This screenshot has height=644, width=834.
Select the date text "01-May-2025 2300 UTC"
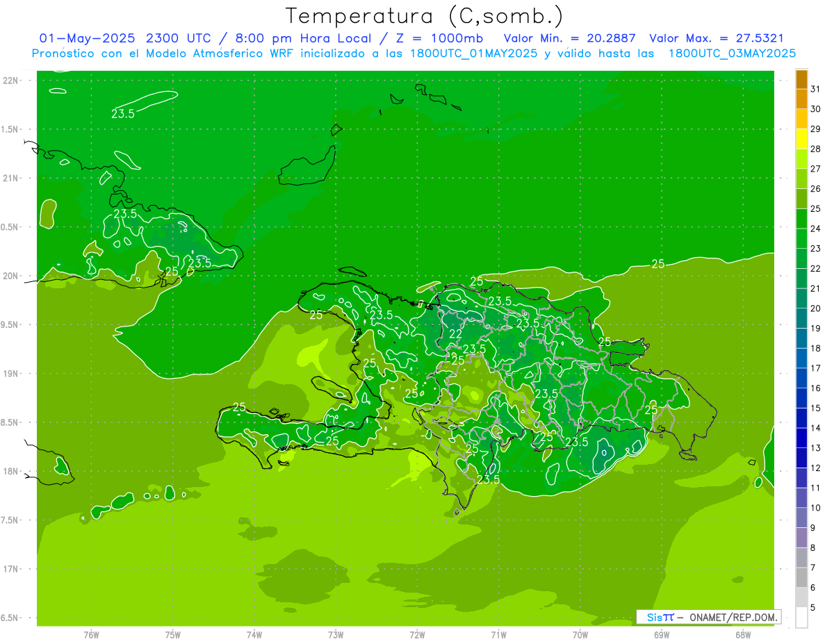click(129, 38)
